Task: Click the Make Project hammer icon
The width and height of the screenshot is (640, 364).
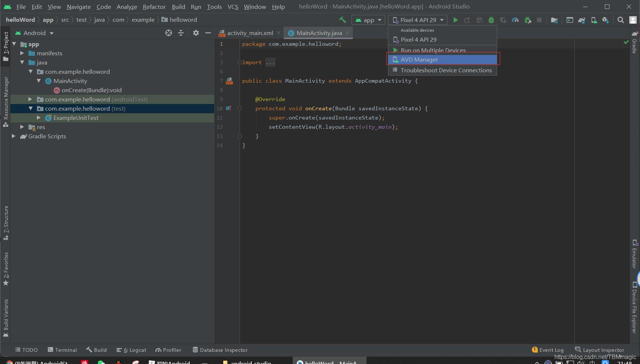Action: (x=343, y=20)
